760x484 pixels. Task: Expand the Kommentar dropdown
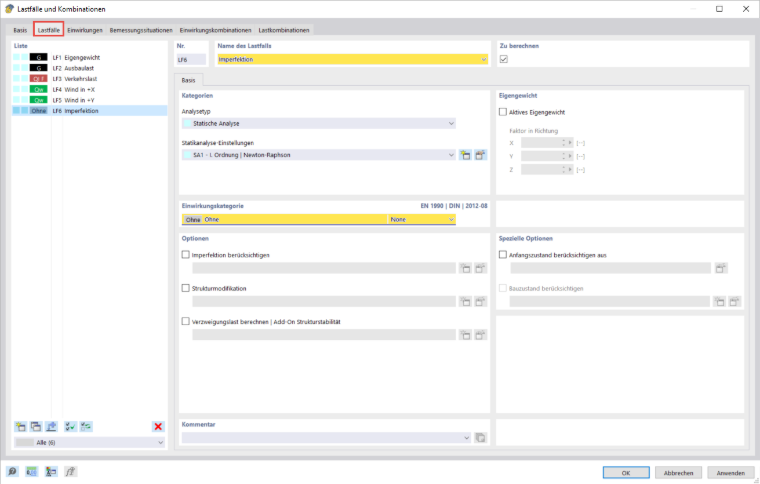466,437
